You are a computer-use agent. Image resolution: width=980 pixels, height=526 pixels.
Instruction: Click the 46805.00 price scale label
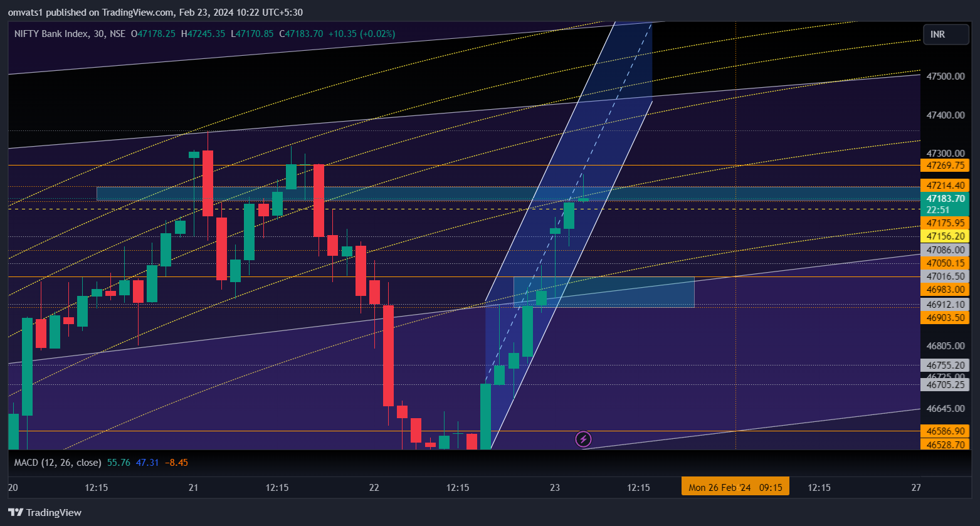(945, 346)
